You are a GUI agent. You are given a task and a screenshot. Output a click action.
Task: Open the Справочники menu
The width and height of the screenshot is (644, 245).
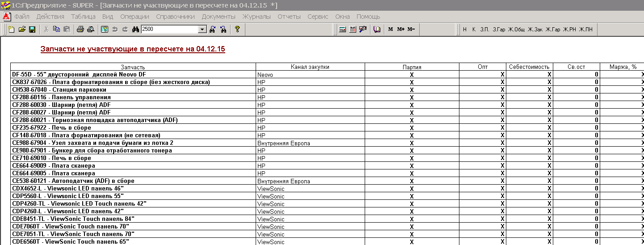point(175,17)
